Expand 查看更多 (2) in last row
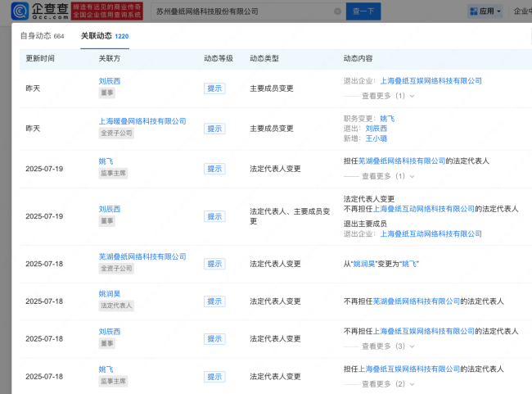This screenshot has height=394, width=532. pos(388,384)
